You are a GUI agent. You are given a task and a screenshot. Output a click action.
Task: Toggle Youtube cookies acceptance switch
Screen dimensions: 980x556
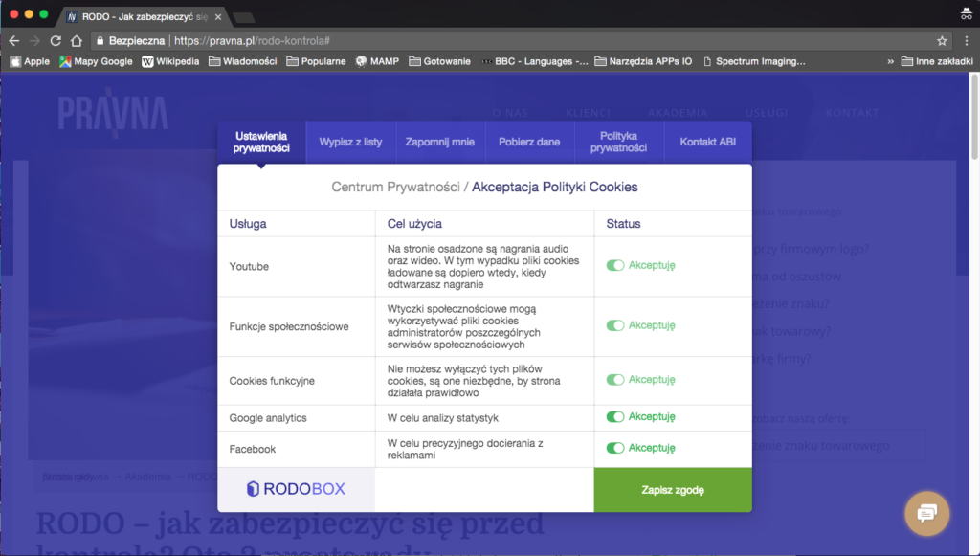point(615,265)
